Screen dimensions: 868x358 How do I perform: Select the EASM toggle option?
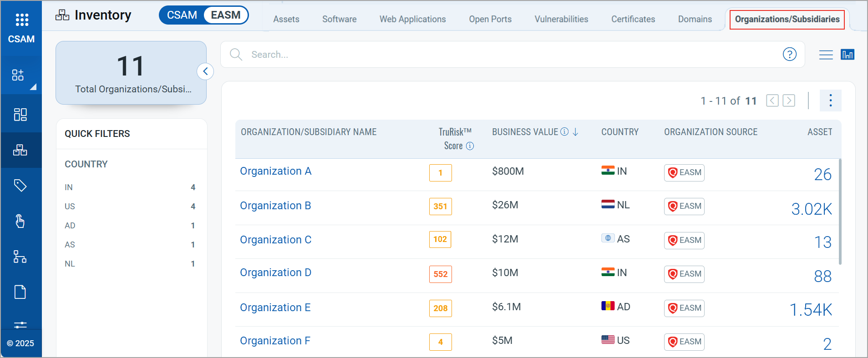[x=225, y=15]
